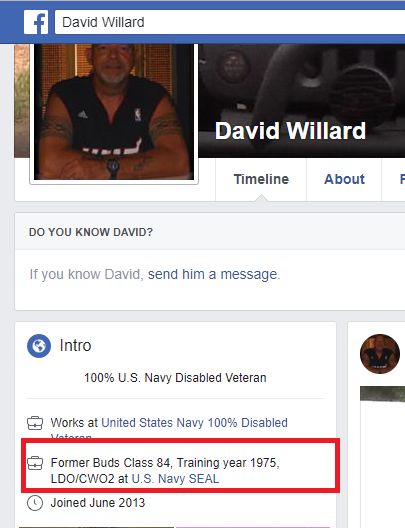Click the 100% U.S. Navy Disabled Veteran bio
405x528 pixels.
coord(175,378)
